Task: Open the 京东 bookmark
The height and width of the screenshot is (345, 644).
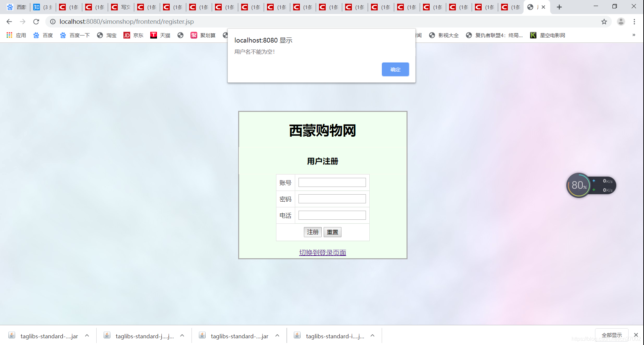Action: 133,35
